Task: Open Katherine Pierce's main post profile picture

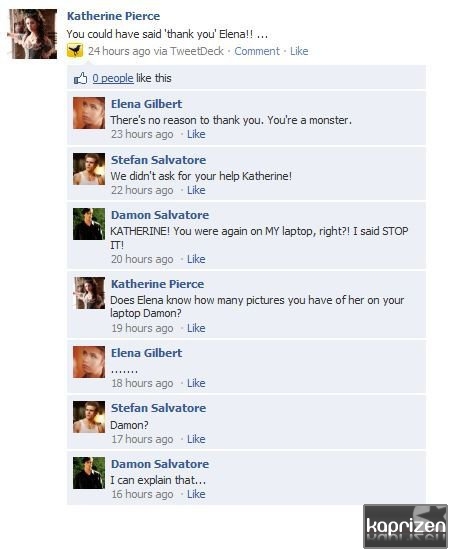Action: [x=33, y=34]
